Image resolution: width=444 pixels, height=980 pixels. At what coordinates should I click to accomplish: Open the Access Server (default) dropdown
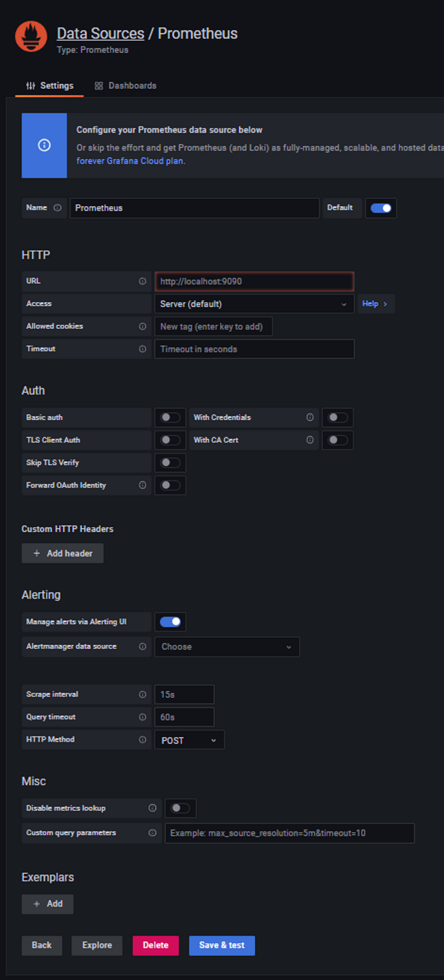pyautogui.click(x=254, y=304)
